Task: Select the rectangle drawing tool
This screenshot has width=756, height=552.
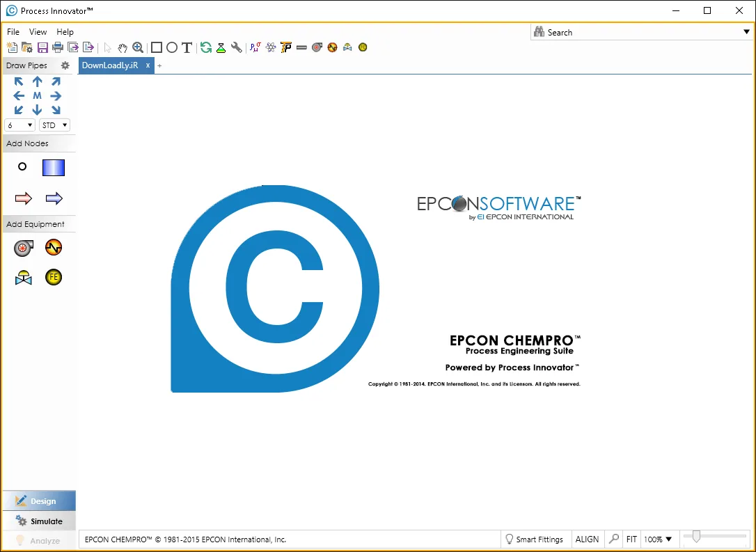Action: [x=156, y=47]
